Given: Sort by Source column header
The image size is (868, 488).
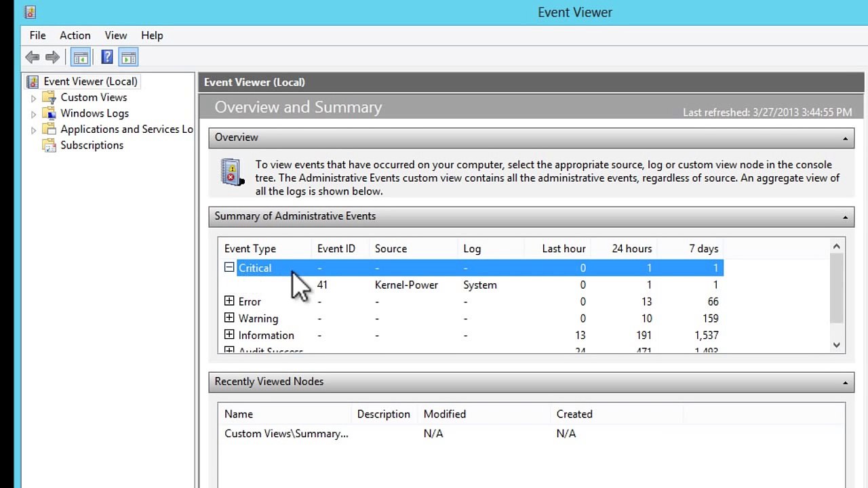Looking at the screenshot, I should (x=413, y=249).
